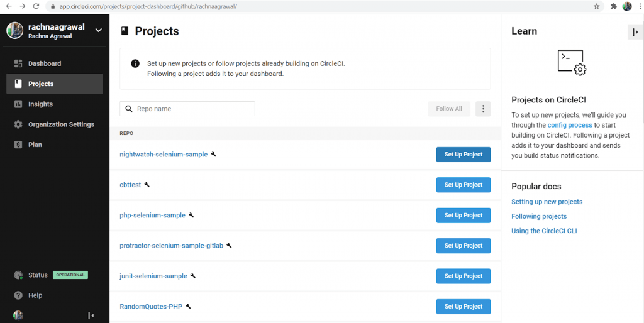Image resolution: width=644 pixels, height=323 pixels.
Task: Click the terminal gear illustration in Learn
Action: click(572, 62)
